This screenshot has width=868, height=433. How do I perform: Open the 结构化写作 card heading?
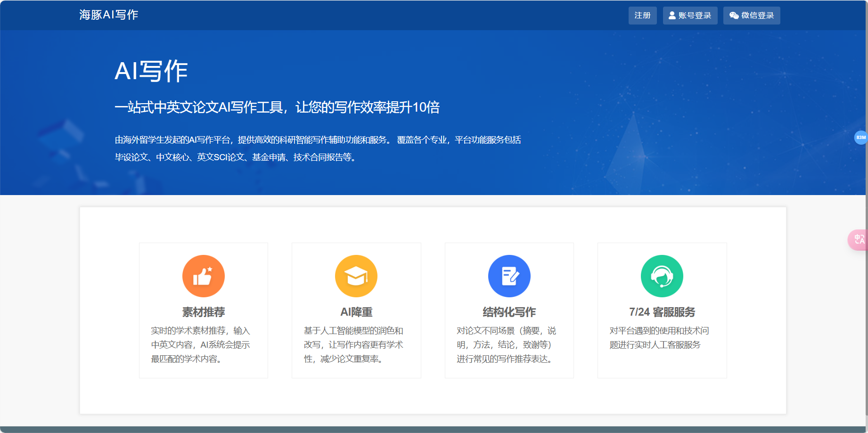pyautogui.click(x=509, y=312)
